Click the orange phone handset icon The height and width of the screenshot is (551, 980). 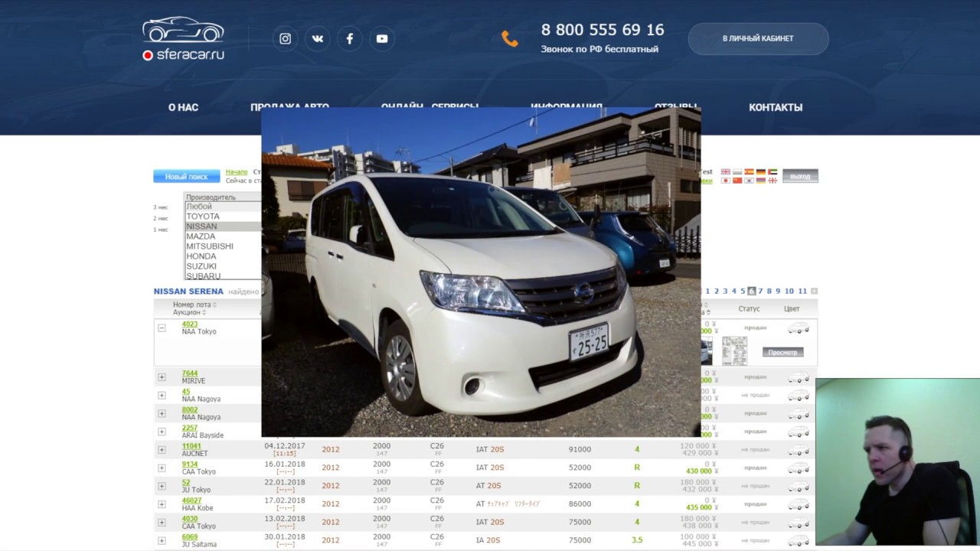pyautogui.click(x=509, y=39)
